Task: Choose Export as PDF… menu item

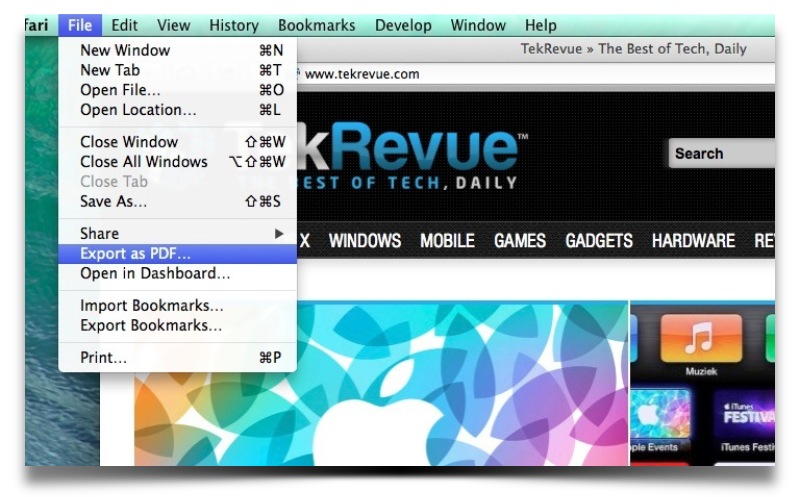Action: pyautogui.click(x=177, y=253)
